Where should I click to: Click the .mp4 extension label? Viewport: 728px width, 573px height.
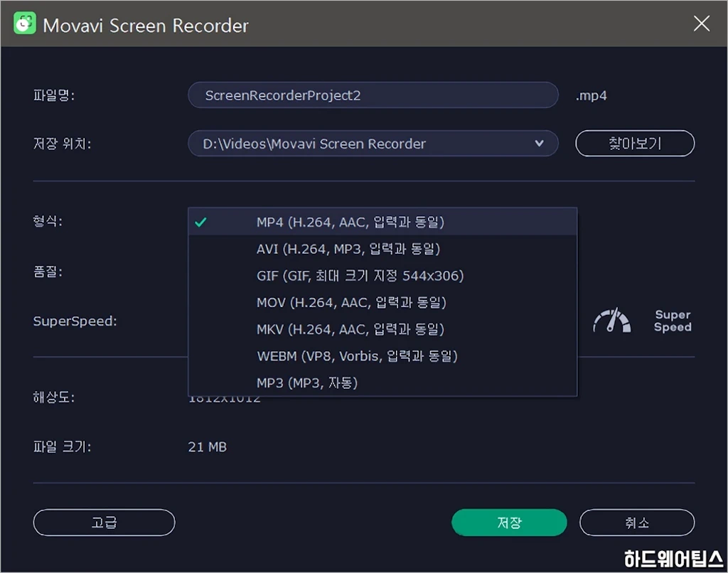click(x=591, y=96)
